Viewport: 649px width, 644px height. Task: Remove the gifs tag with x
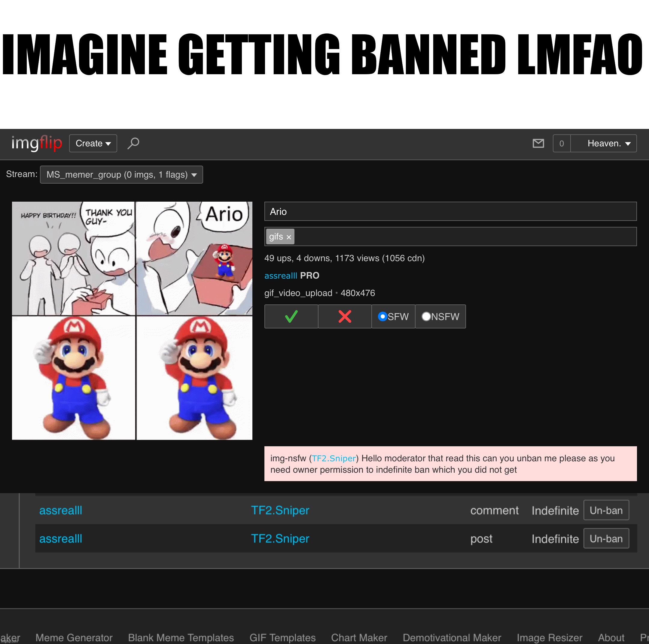point(288,237)
